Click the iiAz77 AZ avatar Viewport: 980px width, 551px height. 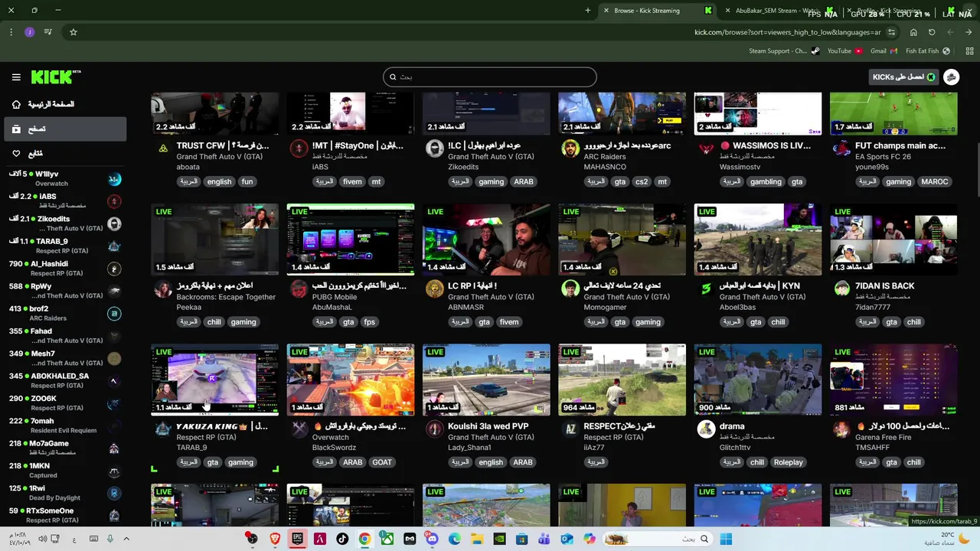570,429
